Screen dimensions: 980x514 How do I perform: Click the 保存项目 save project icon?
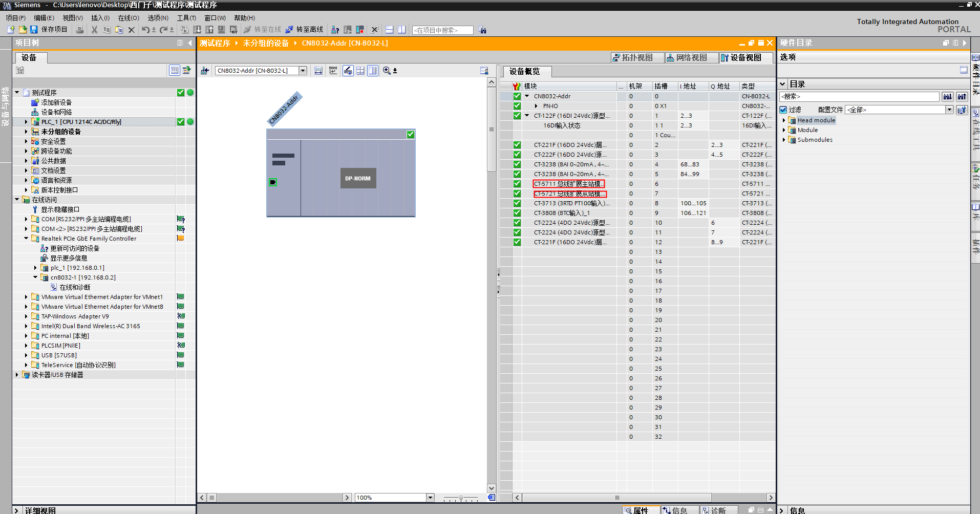pyautogui.click(x=34, y=30)
